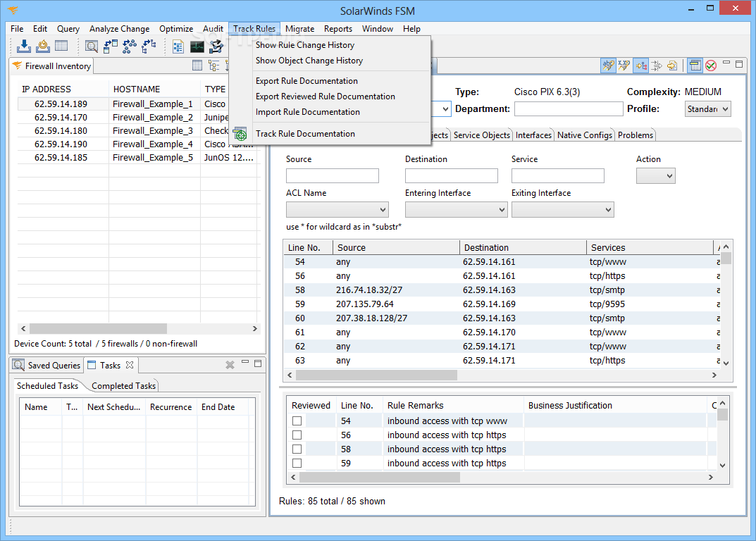The width and height of the screenshot is (756, 541).
Task: Switch to the Completed Tasks tab
Action: click(x=123, y=386)
